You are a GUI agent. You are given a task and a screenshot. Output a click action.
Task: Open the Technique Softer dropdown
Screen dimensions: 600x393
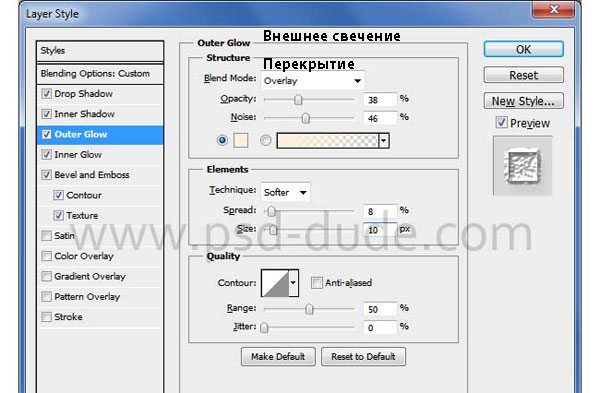coord(285,192)
